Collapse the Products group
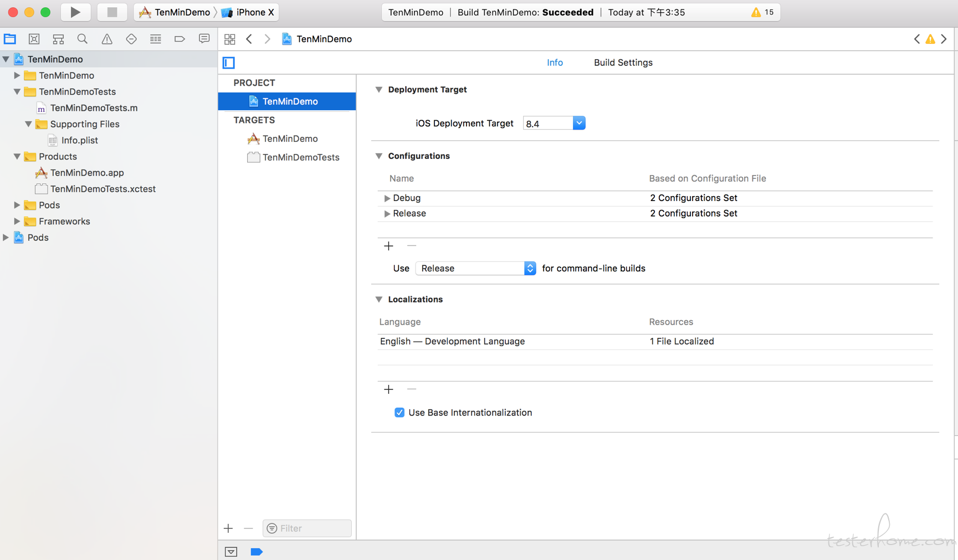This screenshot has height=560, width=958. [x=17, y=157]
